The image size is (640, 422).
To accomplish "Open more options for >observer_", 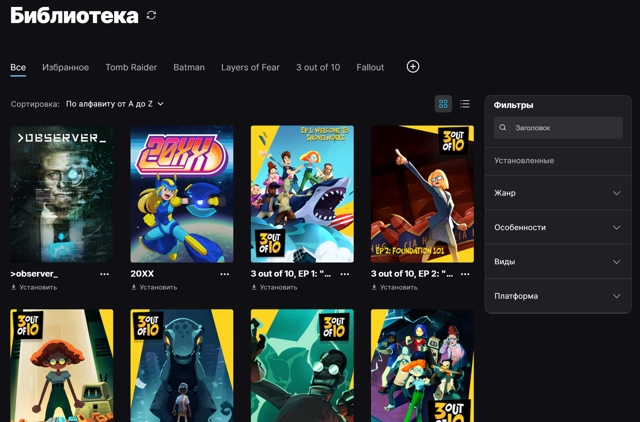I will (104, 274).
